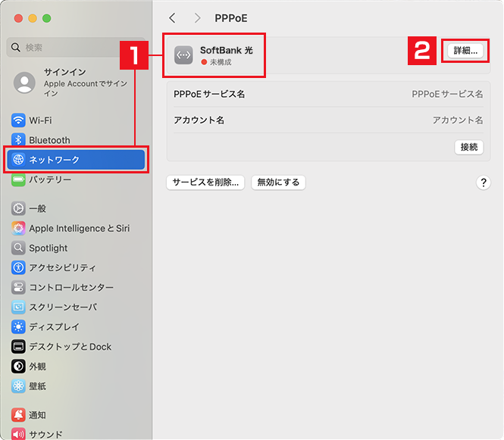Click the サービスを削除... button
The height and width of the screenshot is (440, 504).
coord(205,183)
